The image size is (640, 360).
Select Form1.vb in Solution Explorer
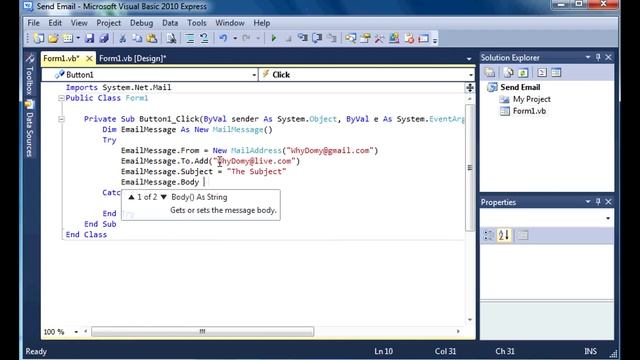click(529, 111)
